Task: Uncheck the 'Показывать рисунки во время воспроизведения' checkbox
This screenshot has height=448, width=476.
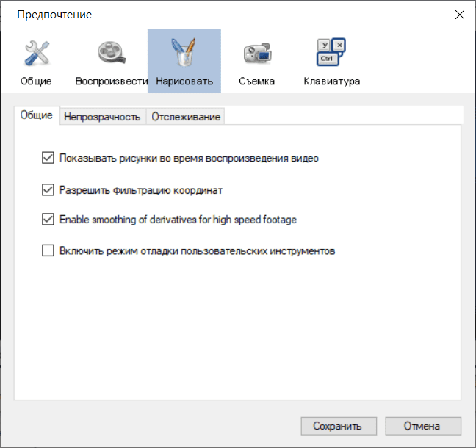Action: pyautogui.click(x=48, y=157)
